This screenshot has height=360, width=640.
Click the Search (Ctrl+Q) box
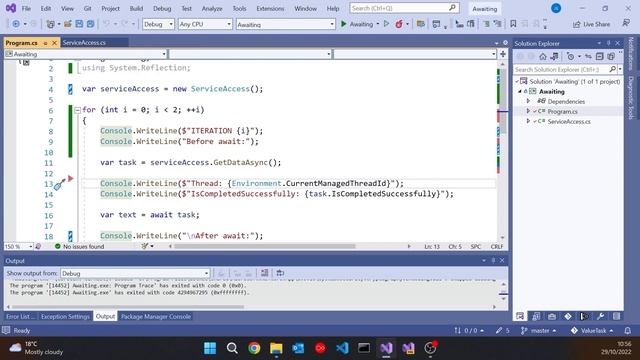point(404,8)
